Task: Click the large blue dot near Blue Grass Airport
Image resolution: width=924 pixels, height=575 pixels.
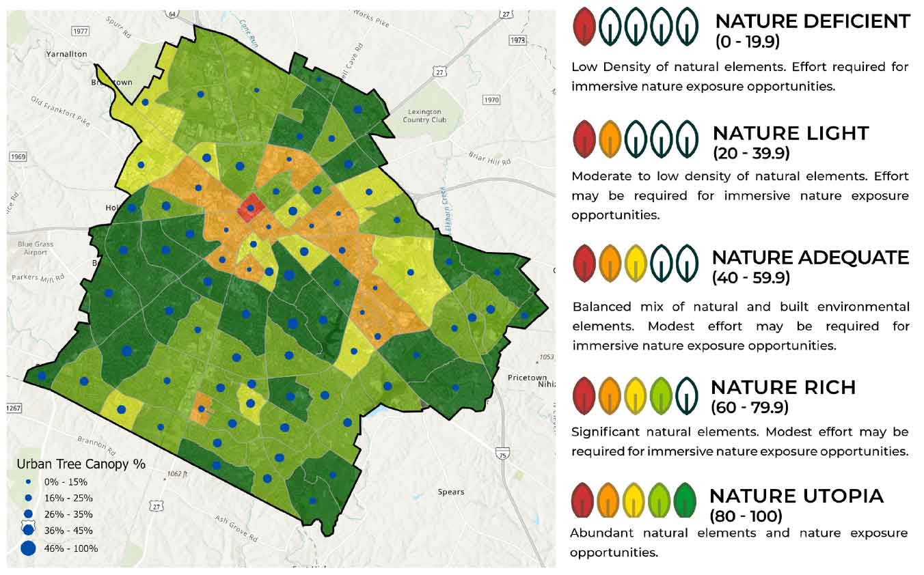Action: (x=109, y=294)
